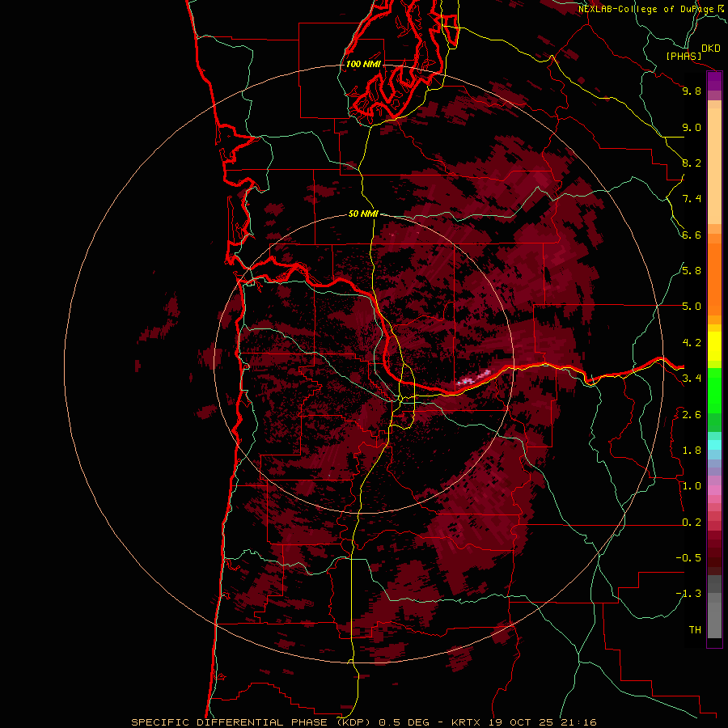Pick the bright green legend band

pos(714,392)
